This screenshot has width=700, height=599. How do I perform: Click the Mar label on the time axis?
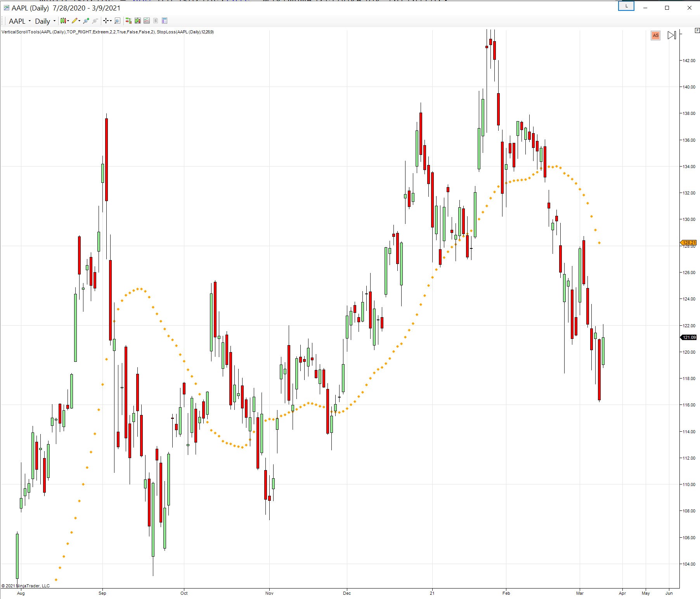point(580,593)
